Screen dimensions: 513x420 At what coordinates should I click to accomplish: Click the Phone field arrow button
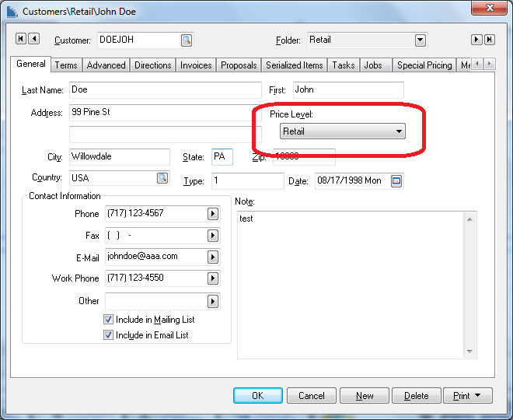[213, 214]
